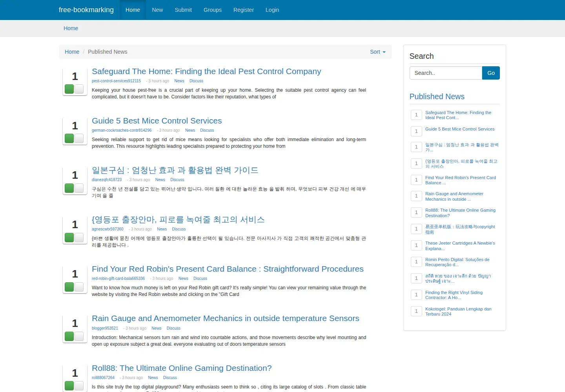Upvote Guide 5 Best Mice Control Services

click(69, 138)
